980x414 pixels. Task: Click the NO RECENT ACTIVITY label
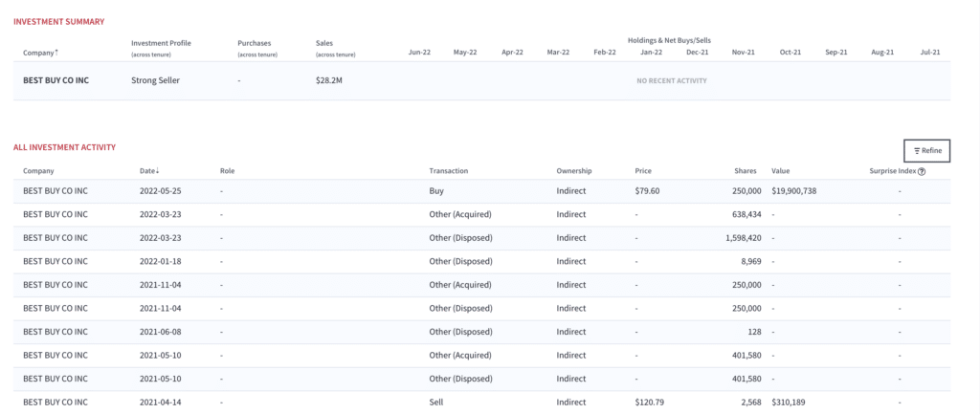point(672,81)
